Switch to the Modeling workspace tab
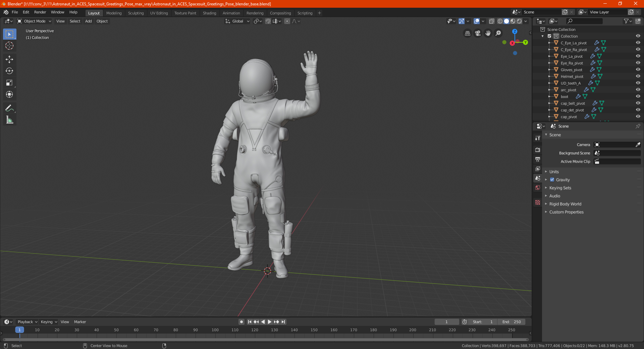Image resolution: width=644 pixels, height=349 pixels. click(x=114, y=13)
